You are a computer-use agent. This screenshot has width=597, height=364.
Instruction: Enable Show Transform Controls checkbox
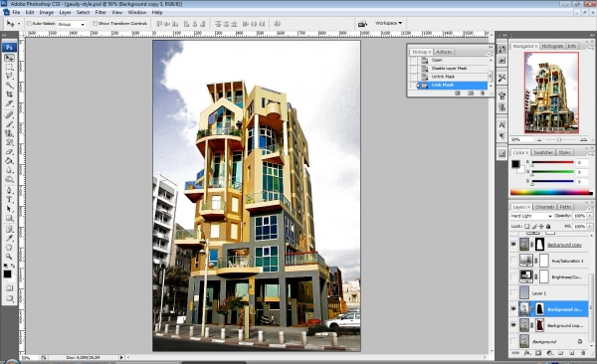point(95,24)
